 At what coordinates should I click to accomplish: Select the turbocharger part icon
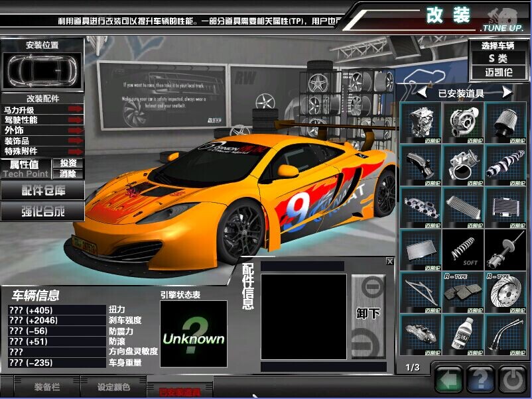tap(464, 123)
